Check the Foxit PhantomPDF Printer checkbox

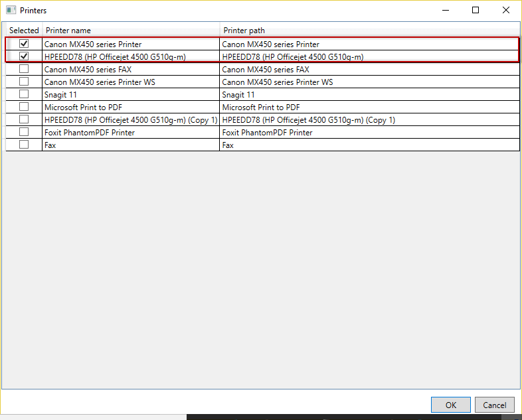[24, 132]
